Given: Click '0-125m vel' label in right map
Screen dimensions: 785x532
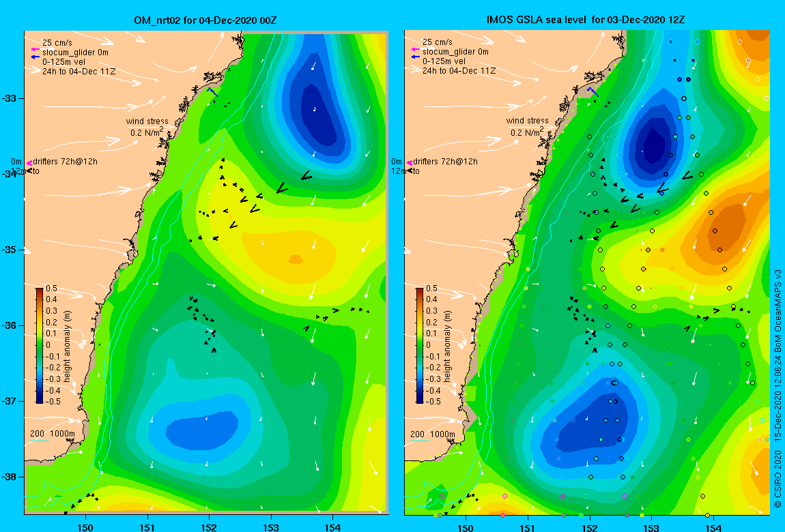Looking at the screenshot, I should click(444, 61).
